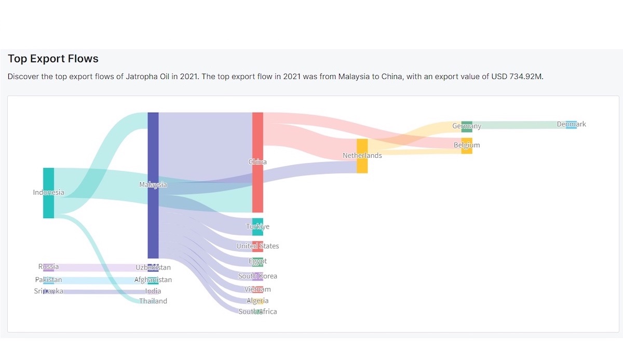Select the Belgium node
The height and width of the screenshot is (364, 623).
(x=467, y=145)
